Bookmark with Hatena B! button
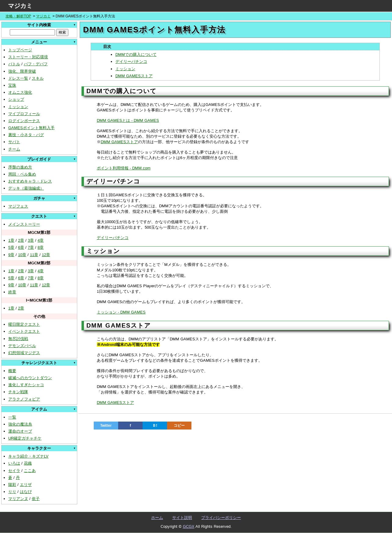Screen dimensions: 392x533 [x=155, y=426]
